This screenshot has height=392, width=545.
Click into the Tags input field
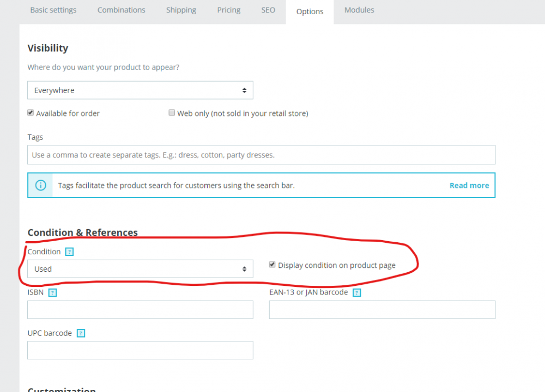[x=261, y=155]
